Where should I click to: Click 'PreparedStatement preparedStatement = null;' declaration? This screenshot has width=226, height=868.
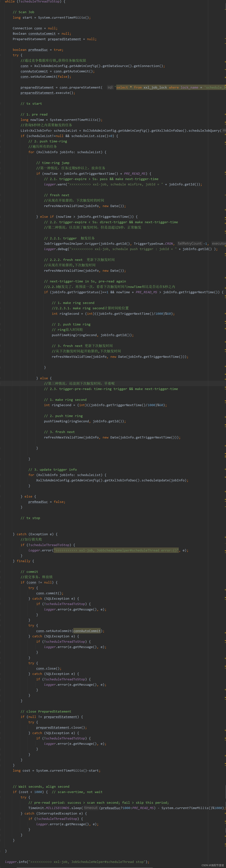coord(54,39)
